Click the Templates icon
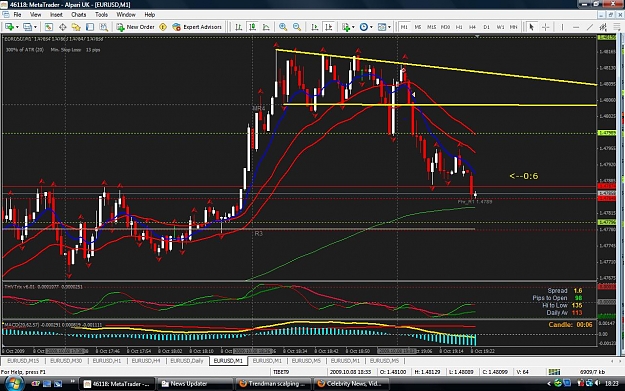 tap(382, 27)
